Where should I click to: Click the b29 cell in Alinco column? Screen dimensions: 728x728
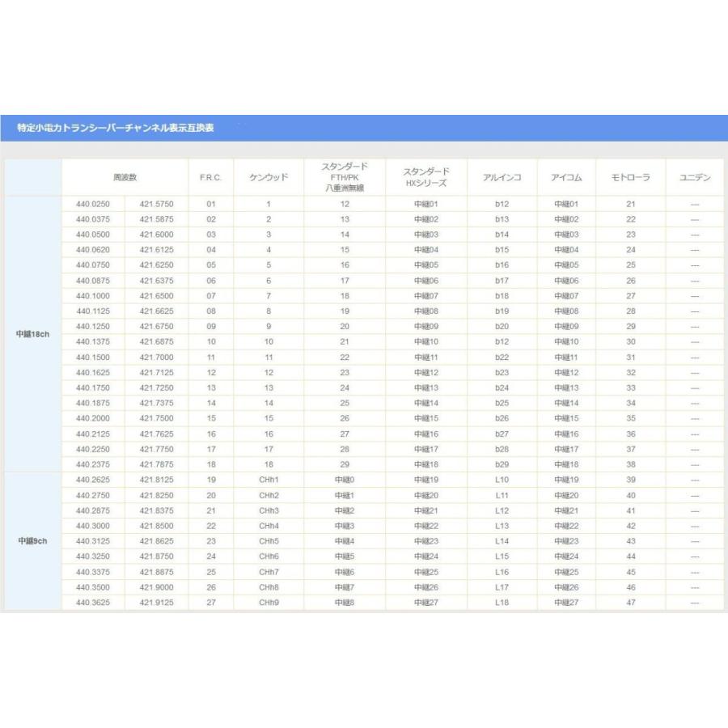pyautogui.click(x=502, y=464)
